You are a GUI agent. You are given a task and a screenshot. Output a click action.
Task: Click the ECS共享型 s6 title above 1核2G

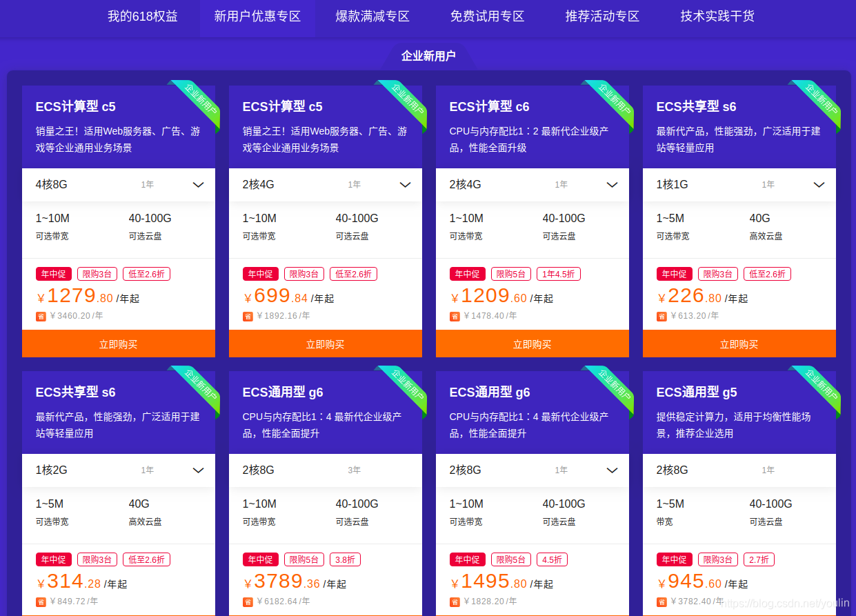tap(76, 393)
